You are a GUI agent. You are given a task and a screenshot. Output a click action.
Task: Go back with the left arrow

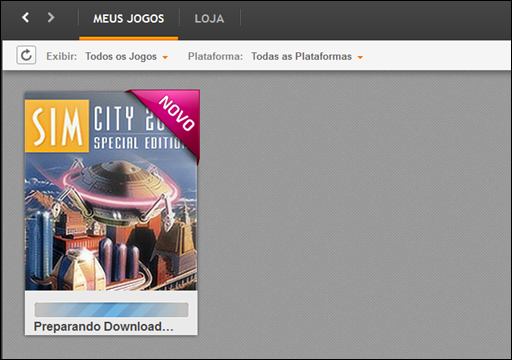tap(26, 17)
